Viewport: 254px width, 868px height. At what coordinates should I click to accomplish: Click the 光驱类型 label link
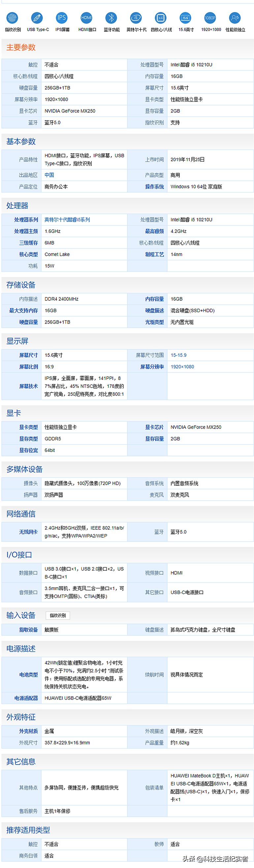pos(154,322)
